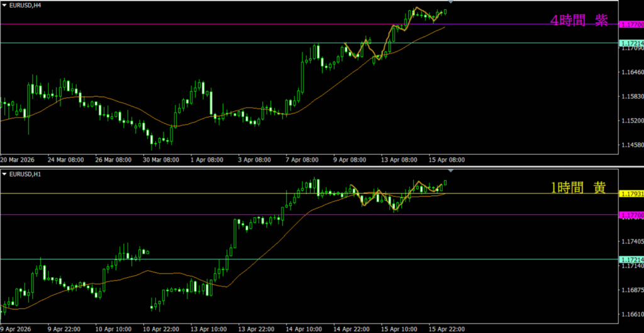Click the triangle arrow beside the EURUSD,H4 title

coord(4,6)
